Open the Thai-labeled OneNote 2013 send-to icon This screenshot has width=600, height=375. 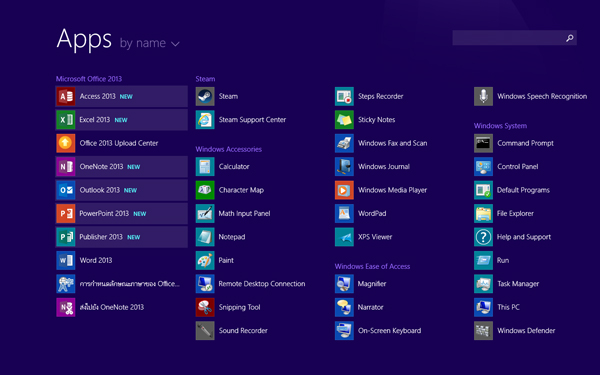tap(66, 307)
